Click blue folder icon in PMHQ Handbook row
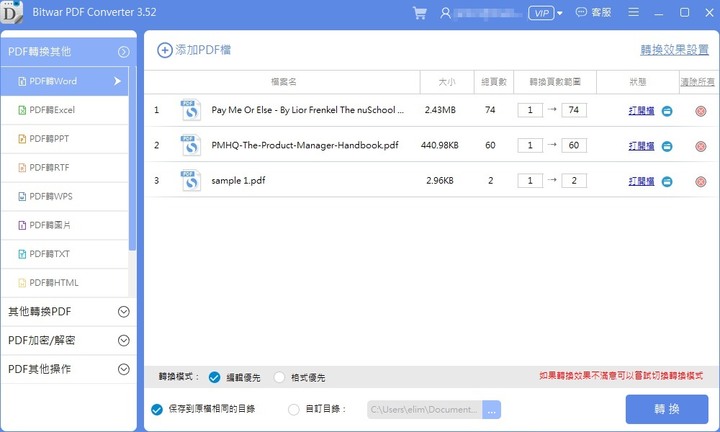The width and height of the screenshot is (720, 432). click(667, 146)
